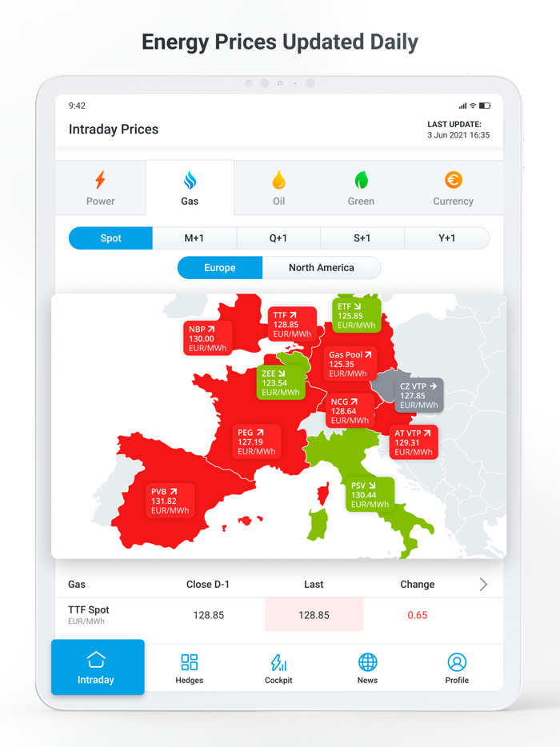560x747 pixels.
Task: Return to Intraday home screen
Action: [98, 667]
